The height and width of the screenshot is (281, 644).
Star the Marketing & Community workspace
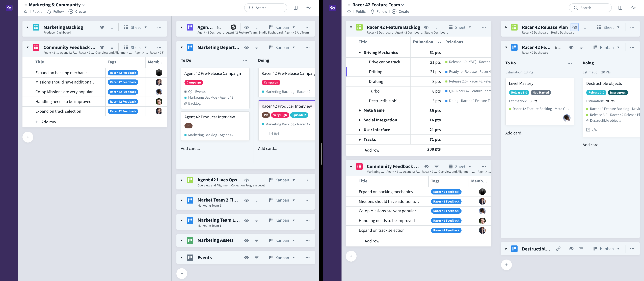pos(25,12)
